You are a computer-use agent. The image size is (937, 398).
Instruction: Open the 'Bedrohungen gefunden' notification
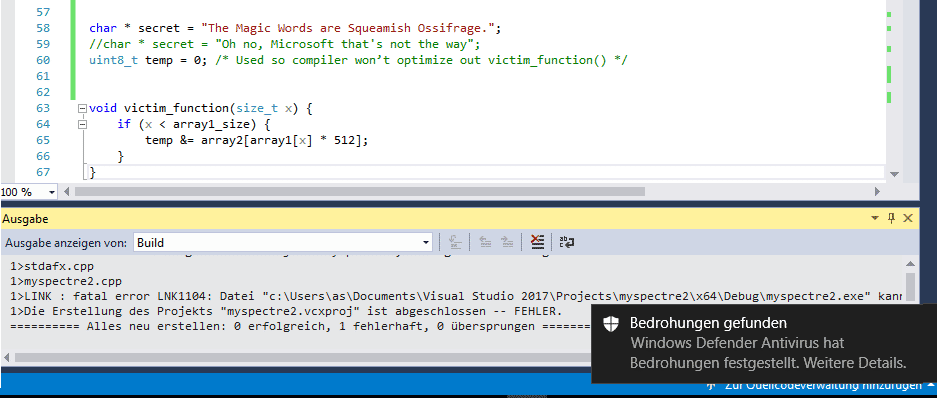tap(763, 343)
